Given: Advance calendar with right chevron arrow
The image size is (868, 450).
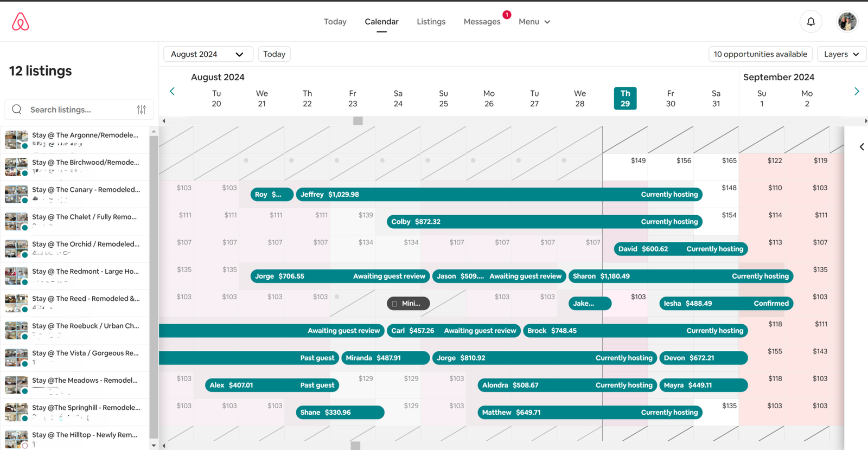Looking at the screenshot, I should [x=857, y=92].
